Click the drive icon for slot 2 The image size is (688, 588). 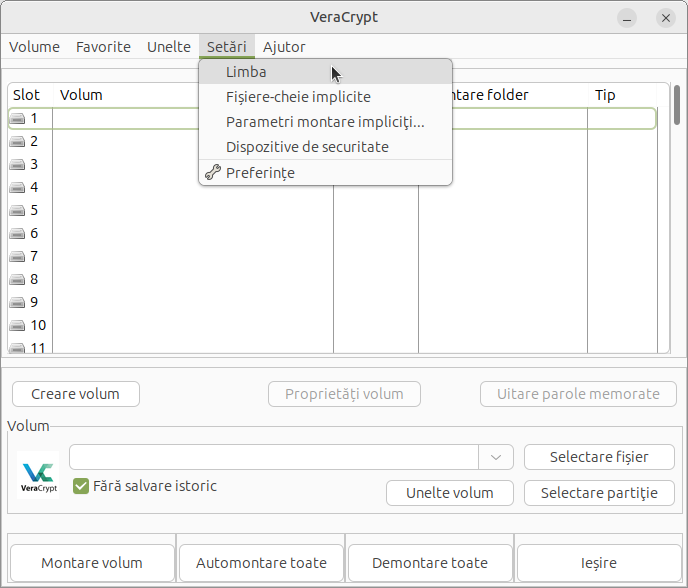click(x=18, y=142)
